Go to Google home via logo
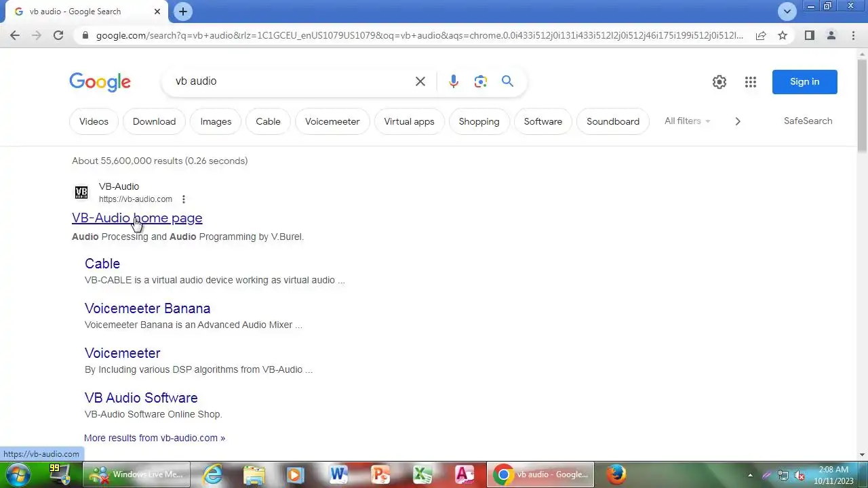 (x=100, y=82)
